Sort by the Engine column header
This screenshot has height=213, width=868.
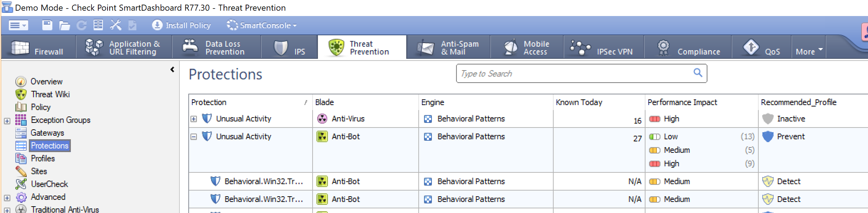tap(486, 102)
